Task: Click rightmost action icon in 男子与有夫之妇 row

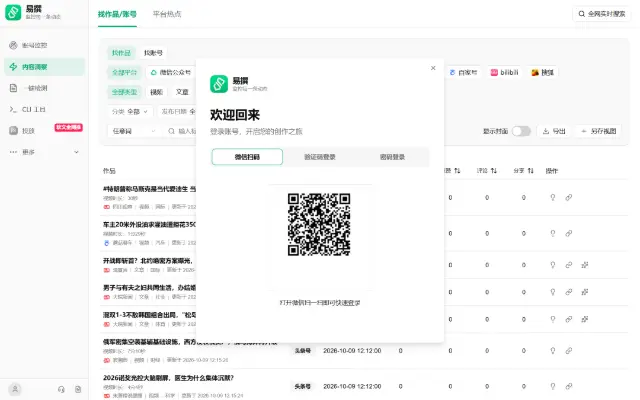Action: [585, 292]
